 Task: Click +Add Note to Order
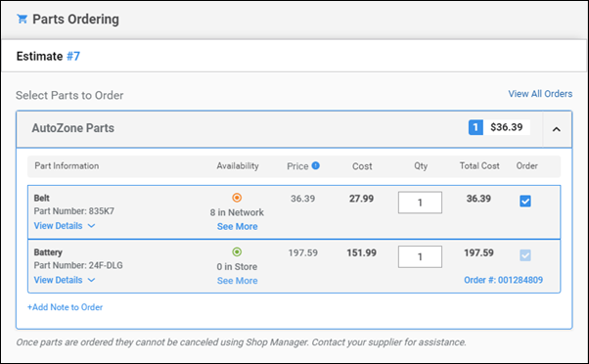click(x=65, y=307)
